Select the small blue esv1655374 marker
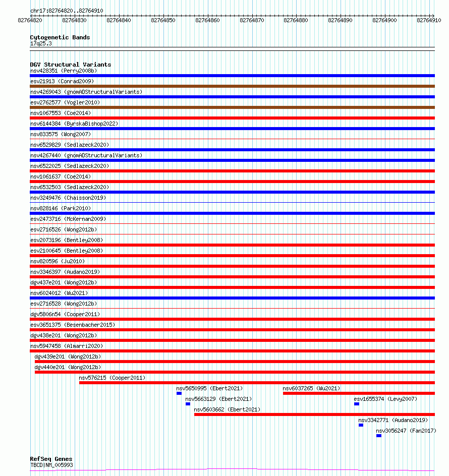The height and width of the screenshot is (476, 449). click(357, 404)
